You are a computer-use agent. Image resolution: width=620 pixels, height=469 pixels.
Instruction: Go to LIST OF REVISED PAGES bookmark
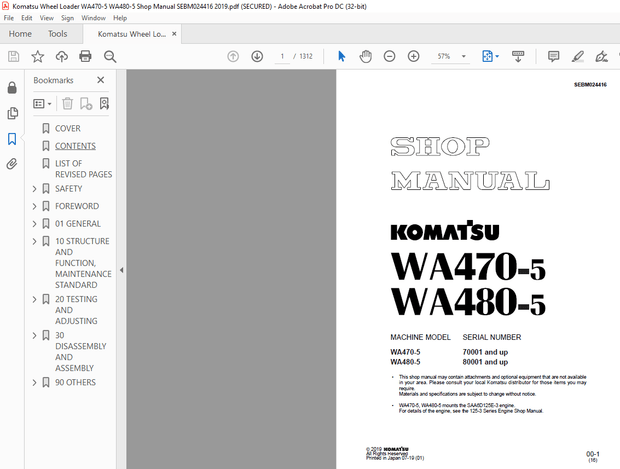click(83, 169)
